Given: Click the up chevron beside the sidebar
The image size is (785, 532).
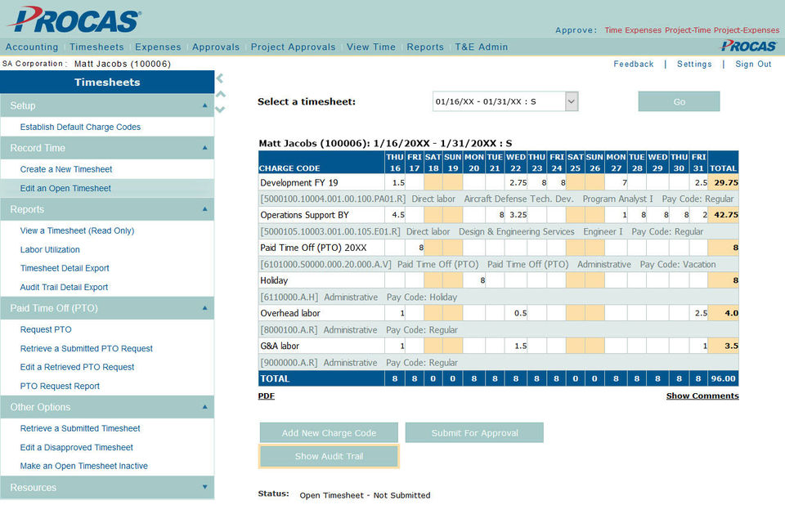Looking at the screenshot, I should click(220, 94).
